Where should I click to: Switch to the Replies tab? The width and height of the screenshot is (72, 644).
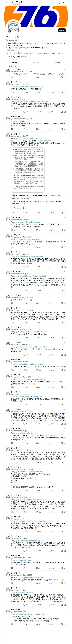point(36,62)
